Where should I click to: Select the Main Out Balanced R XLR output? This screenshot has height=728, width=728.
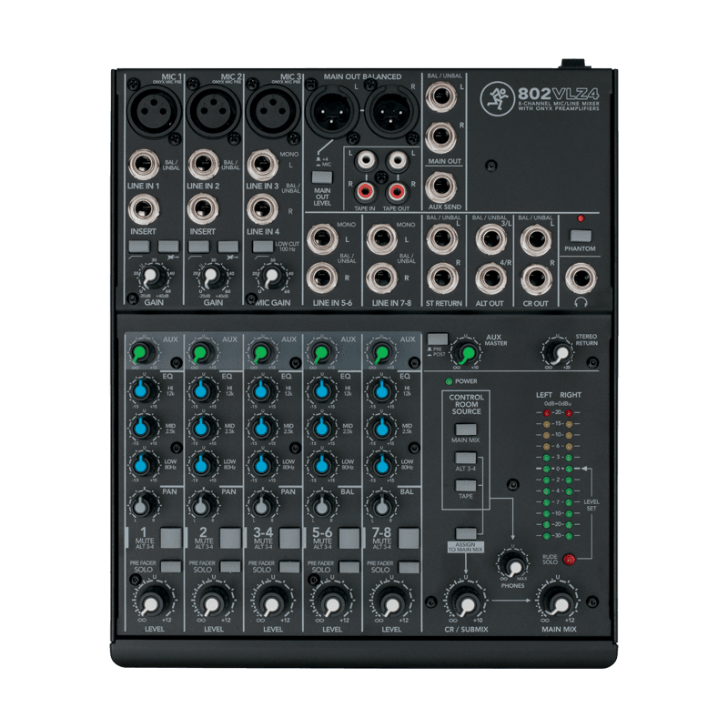point(391,111)
